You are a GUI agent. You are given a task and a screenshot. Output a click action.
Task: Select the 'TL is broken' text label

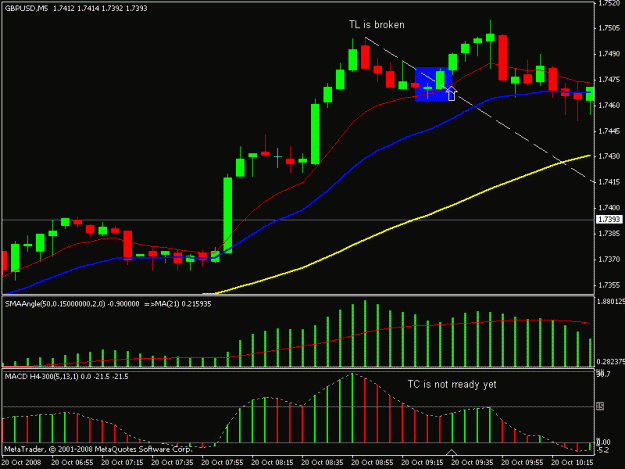[x=377, y=25]
